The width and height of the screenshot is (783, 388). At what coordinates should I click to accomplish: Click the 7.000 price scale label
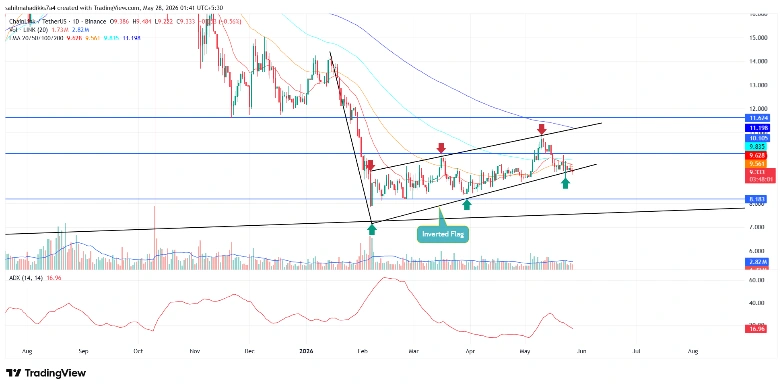pyautogui.click(x=756, y=227)
